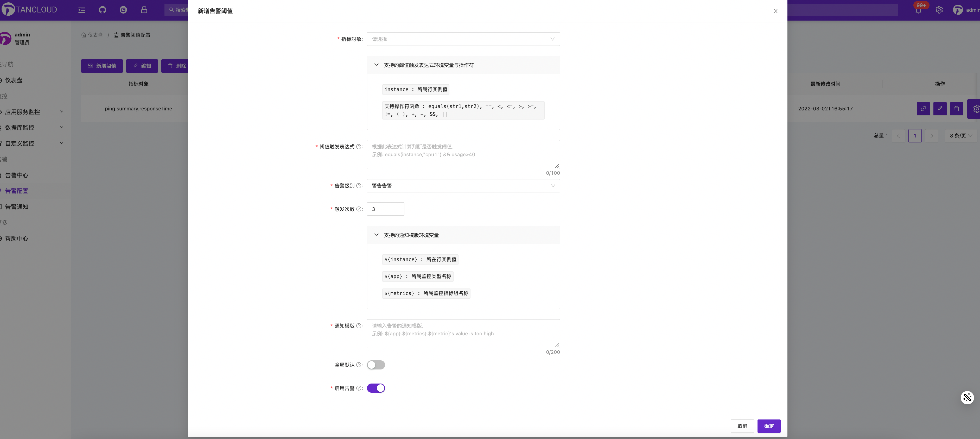The image size is (980, 439).
Task: Open 告警中心 in the sidebar
Action: [x=16, y=175]
